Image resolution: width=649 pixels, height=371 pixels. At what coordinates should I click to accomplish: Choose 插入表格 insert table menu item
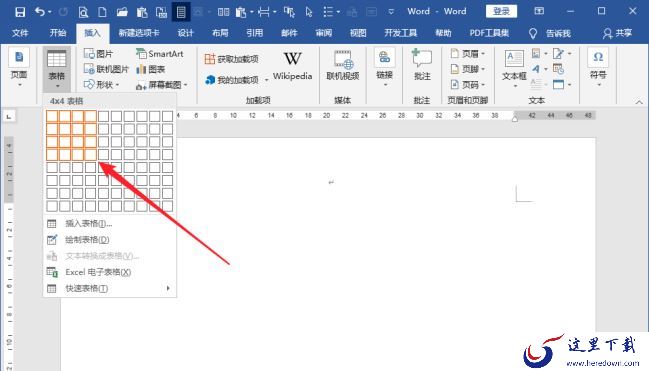coord(110,224)
